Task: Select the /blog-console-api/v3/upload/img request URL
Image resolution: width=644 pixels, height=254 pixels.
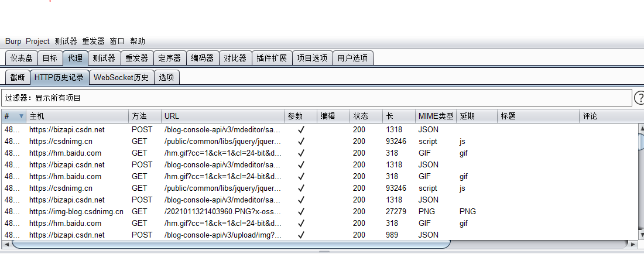Action: pos(223,235)
